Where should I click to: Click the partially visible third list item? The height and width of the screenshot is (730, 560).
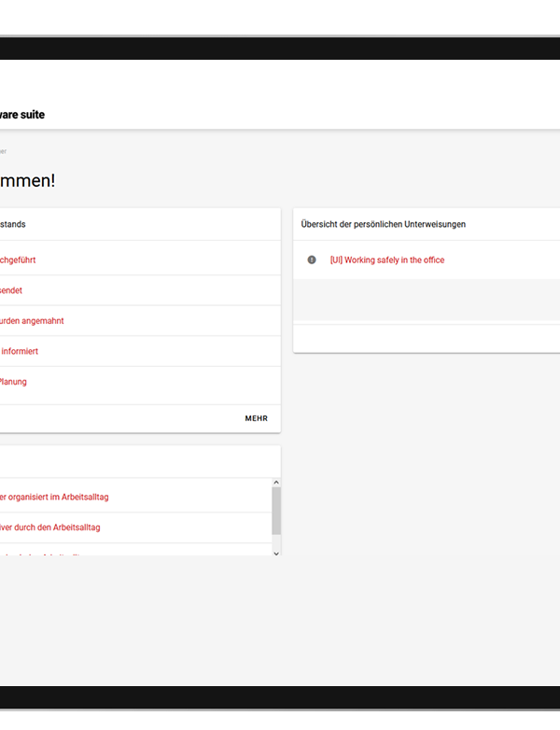[47, 553]
